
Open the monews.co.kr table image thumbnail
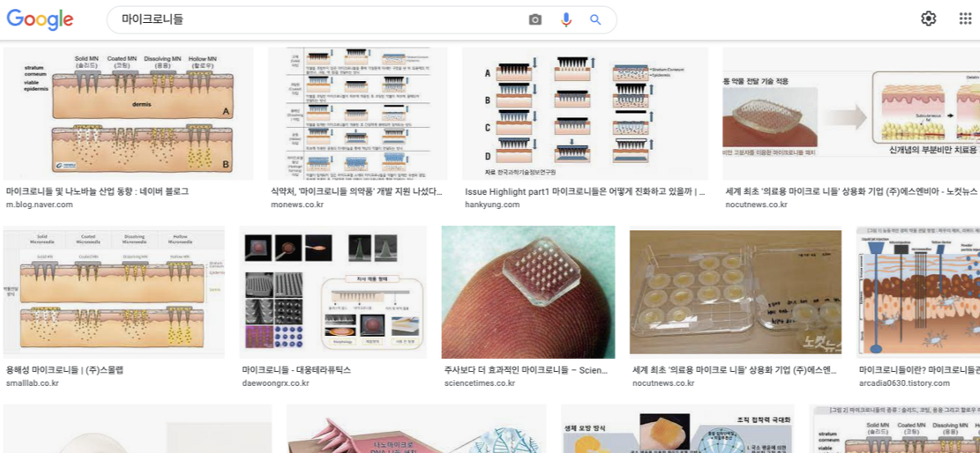[x=358, y=114]
